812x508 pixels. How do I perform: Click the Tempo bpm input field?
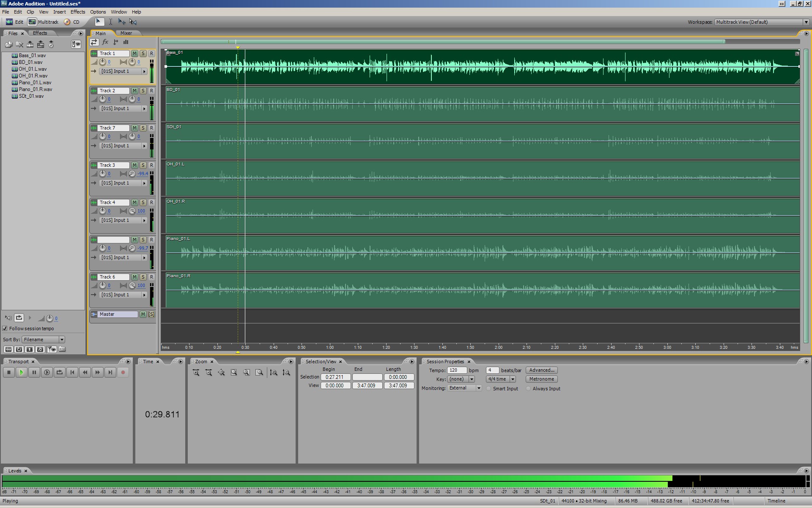456,370
